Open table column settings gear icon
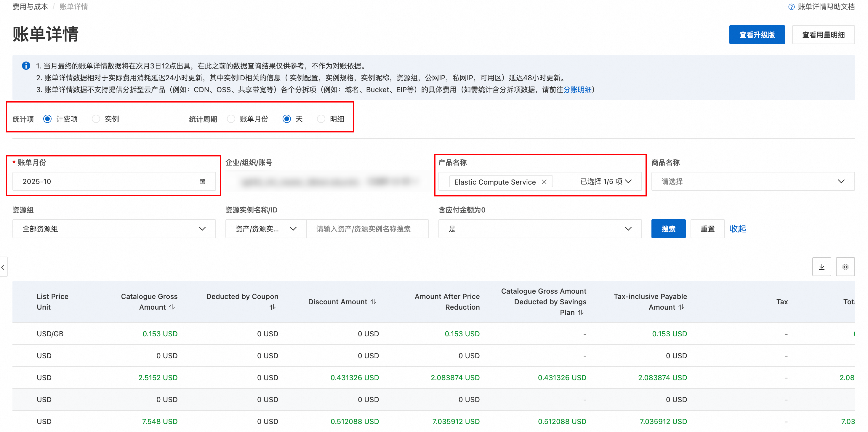 point(845,267)
